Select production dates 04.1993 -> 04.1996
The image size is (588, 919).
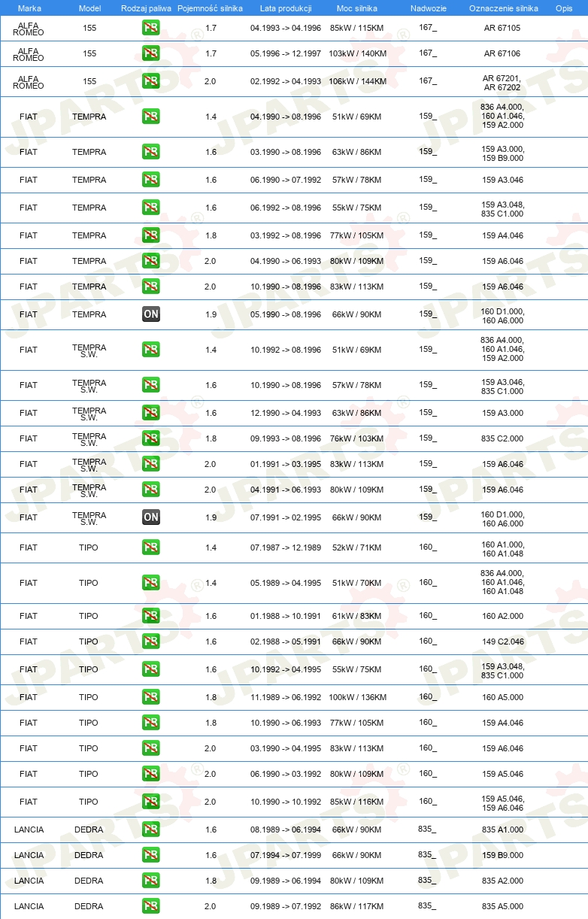pyautogui.click(x=286, y=28)
